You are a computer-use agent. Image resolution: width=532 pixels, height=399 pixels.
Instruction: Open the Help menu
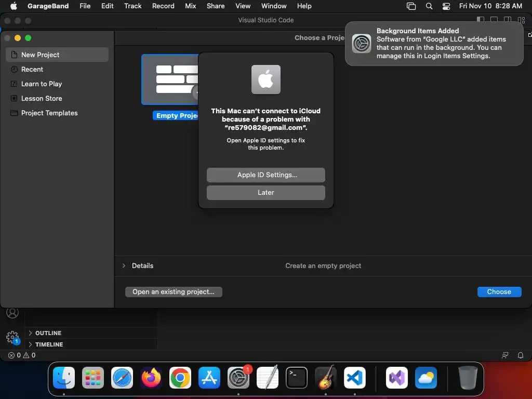[x=304, y=6]
